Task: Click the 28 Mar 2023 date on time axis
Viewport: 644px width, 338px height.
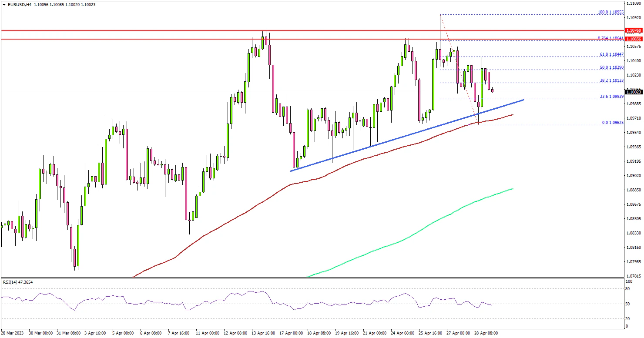Action: pos(12,333)
